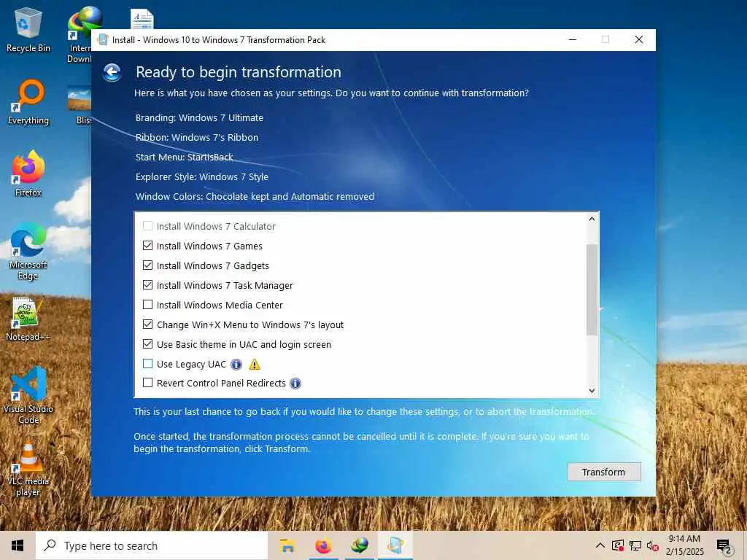Close the Transformation Pack installer window
Image resolution: width=747 pixels, height=560 pixels.
639,39
